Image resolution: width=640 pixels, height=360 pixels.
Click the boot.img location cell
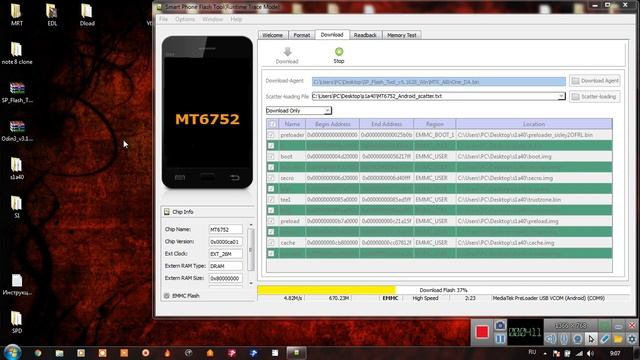coord(534,156)
